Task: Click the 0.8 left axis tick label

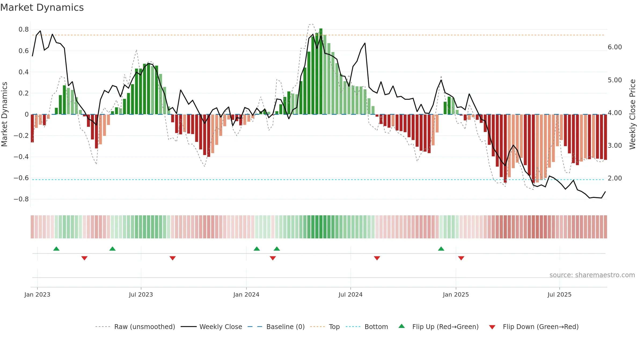Action: 24,29
